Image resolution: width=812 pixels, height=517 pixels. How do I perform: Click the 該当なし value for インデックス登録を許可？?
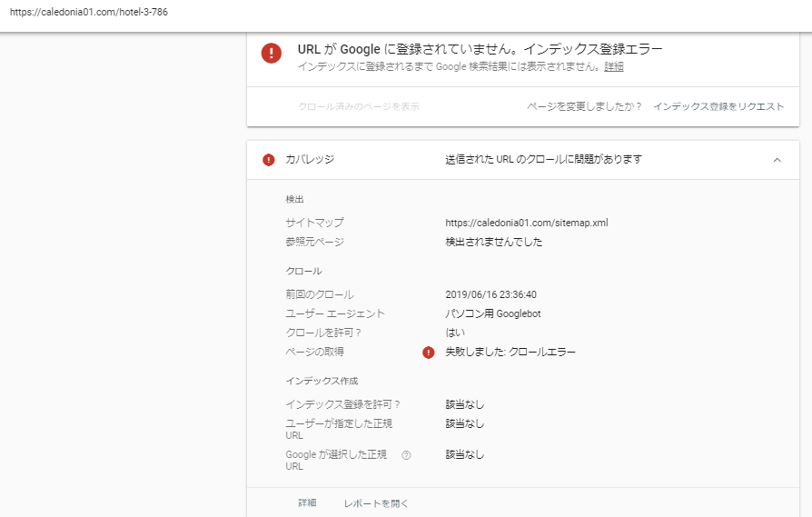pos(464,404)
